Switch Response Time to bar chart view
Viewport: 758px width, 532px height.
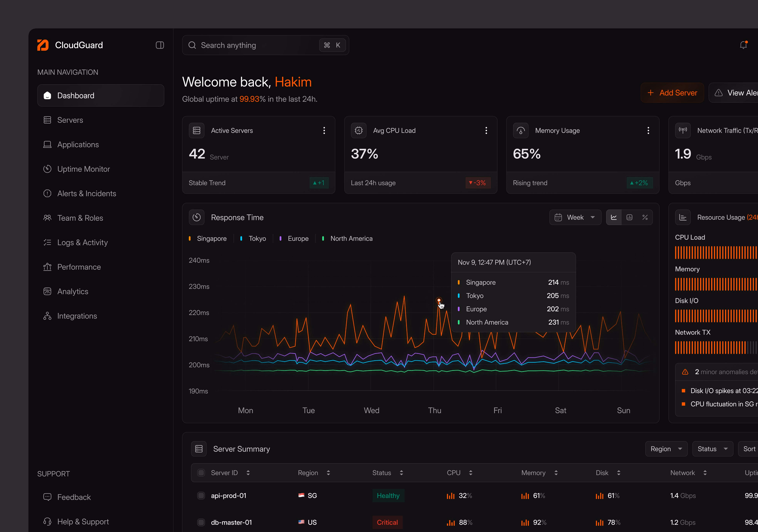(x=629, y=217)
